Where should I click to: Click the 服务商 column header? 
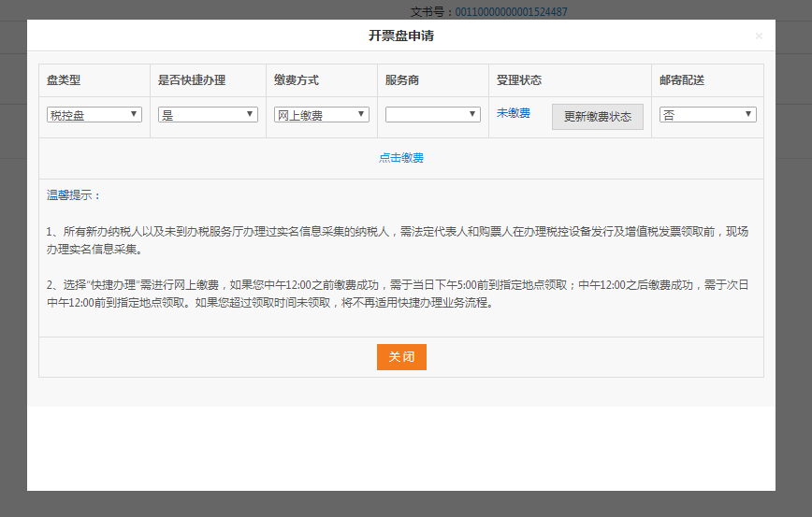point(402,80)
